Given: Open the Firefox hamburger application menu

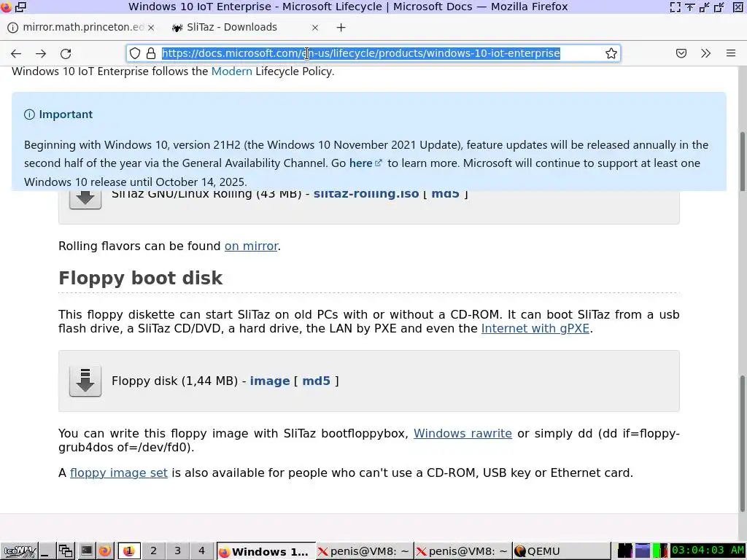Looking at the screenshot, I should click(x=731, y=53).
